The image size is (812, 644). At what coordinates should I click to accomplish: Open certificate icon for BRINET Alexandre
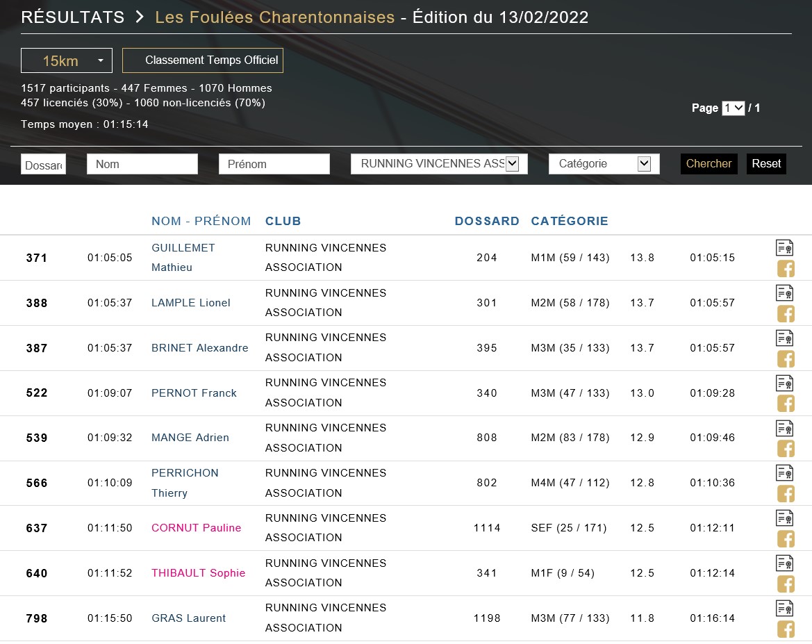coord(784,338)
